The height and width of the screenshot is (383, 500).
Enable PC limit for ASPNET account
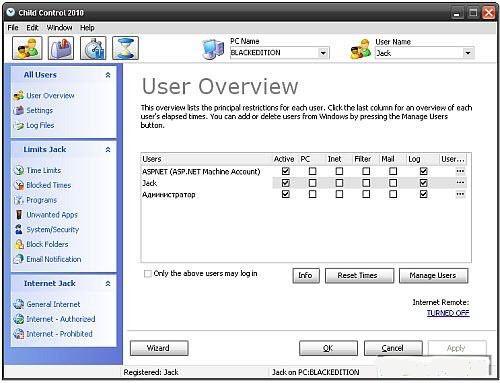pyautogui.click(x=312, y=171)
